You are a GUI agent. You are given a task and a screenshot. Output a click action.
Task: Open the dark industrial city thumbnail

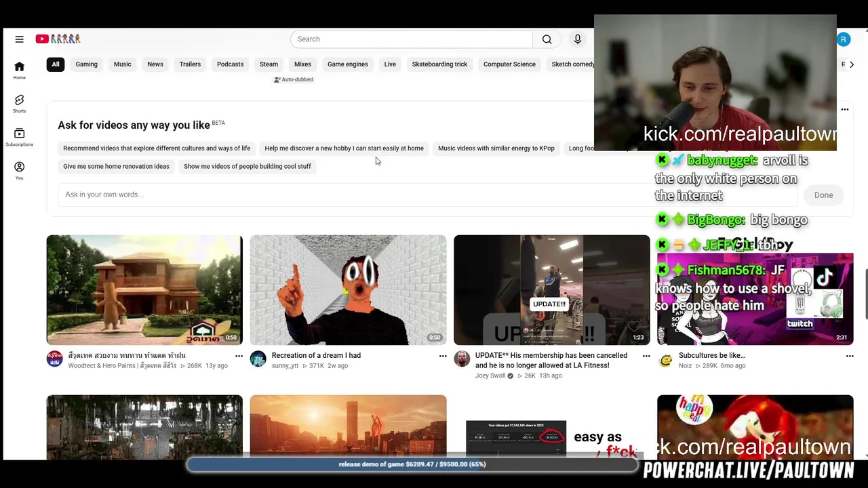144,427
